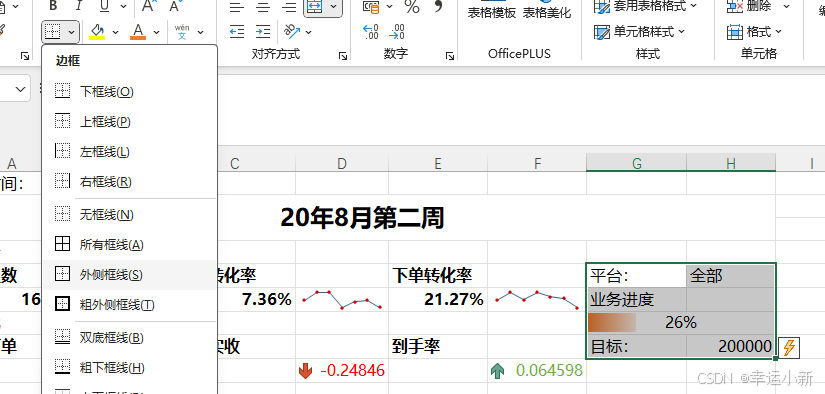Toggle Merge and Center
Screen dimensions: 825x394
(315, 6)
